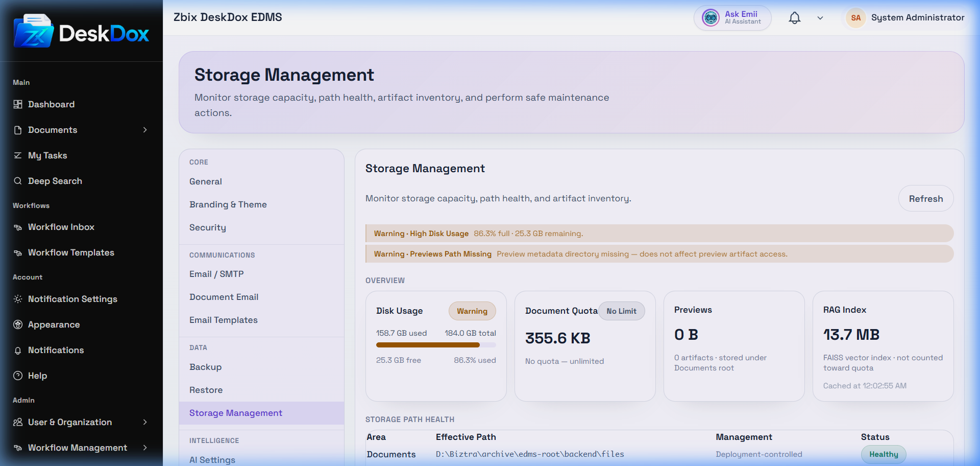Click the Deep Search magnifier icon
This screenshot has width=980, height=466.
click(18, 181)
